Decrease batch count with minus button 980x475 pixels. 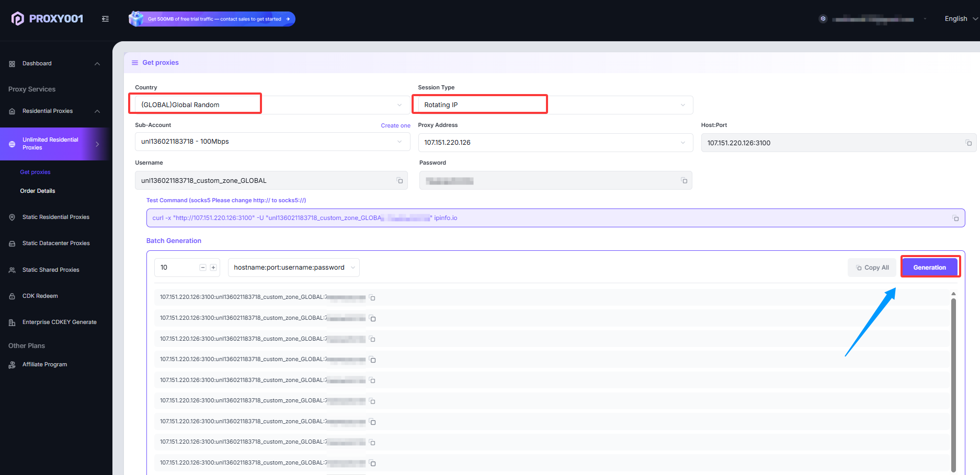point(203,268)
